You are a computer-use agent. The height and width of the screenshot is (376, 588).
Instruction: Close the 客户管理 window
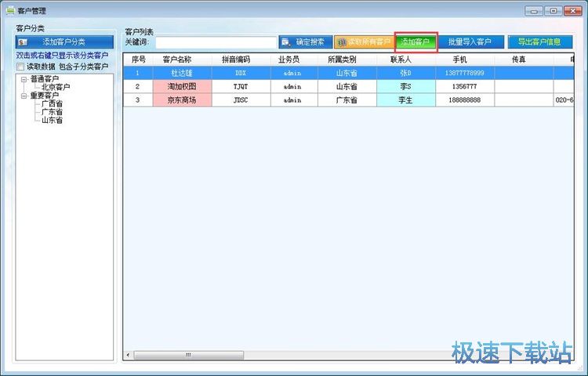pyautogui.click(x=573, y=11)
